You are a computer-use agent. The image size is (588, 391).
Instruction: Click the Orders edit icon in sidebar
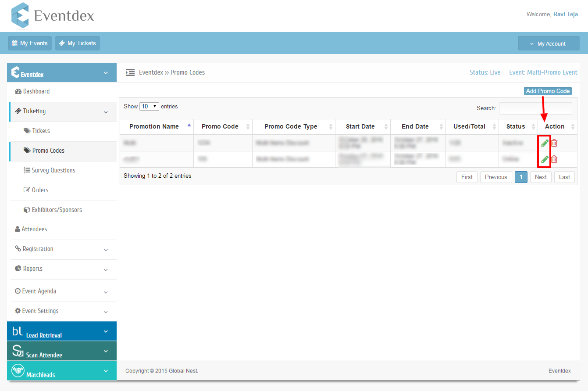(27, 190)
